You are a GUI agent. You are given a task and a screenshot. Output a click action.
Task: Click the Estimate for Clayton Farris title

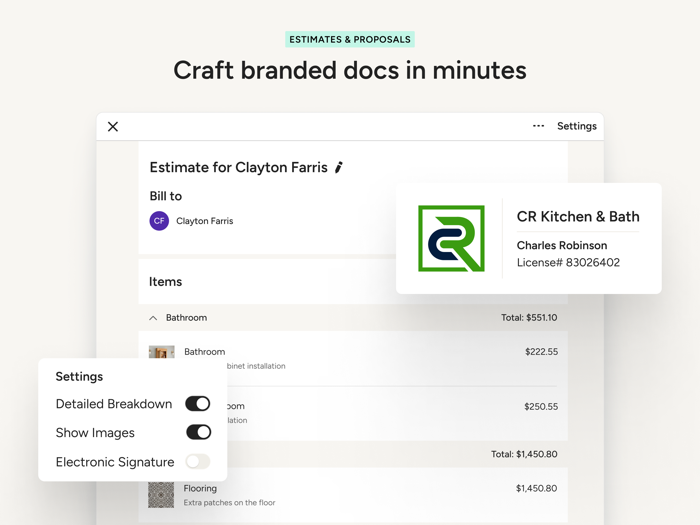238,167
